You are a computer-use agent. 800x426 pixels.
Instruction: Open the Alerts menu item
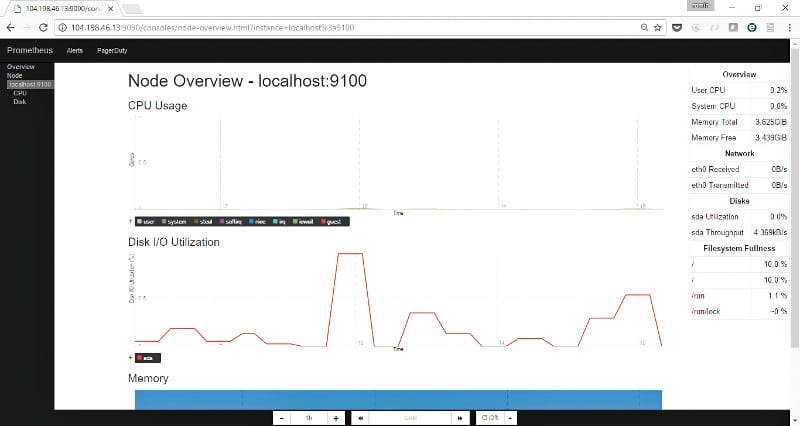74,51
